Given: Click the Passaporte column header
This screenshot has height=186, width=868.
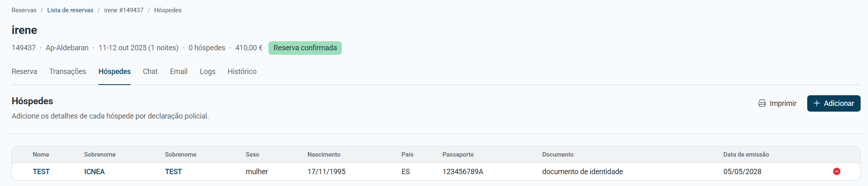Looking at the screenshot, I should click(458, 155).
